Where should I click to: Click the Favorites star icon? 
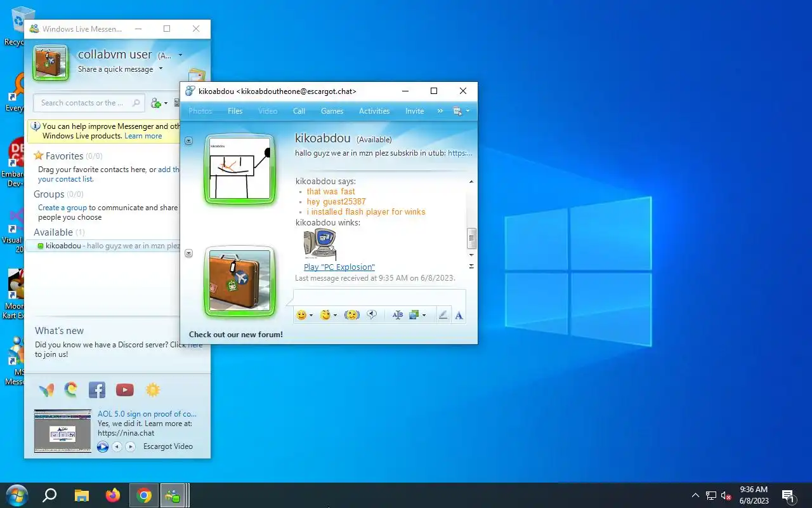pyautogui.click(x=38, y=156)
